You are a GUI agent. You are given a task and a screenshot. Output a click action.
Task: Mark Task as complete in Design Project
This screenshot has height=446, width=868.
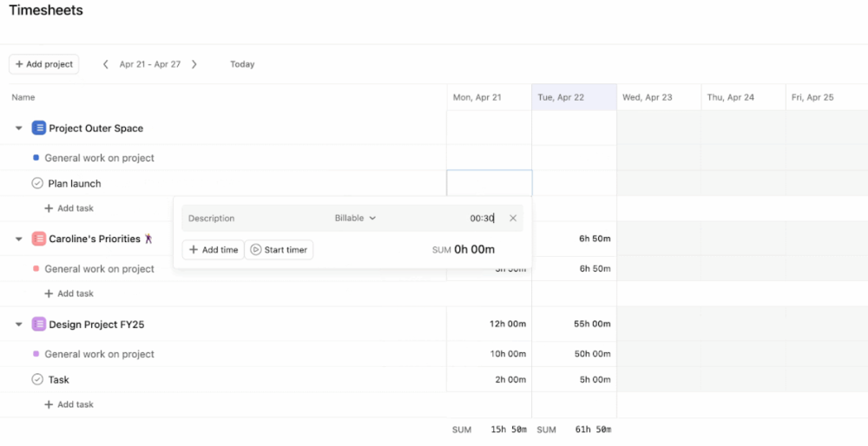[x=37, y=379]
